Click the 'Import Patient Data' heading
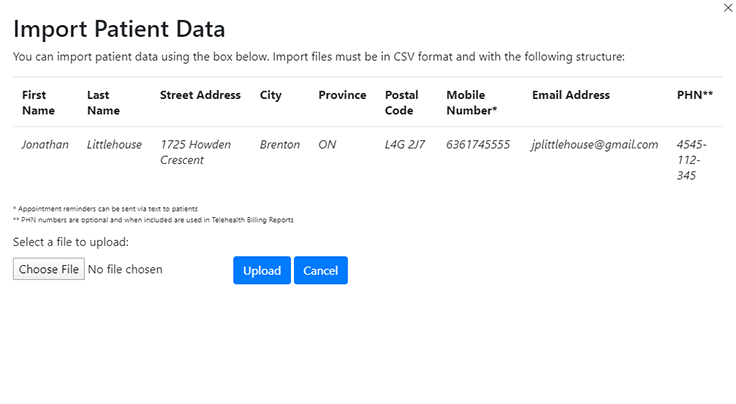Viewport: 736px width, 404px height. click(x=119, y=29)
